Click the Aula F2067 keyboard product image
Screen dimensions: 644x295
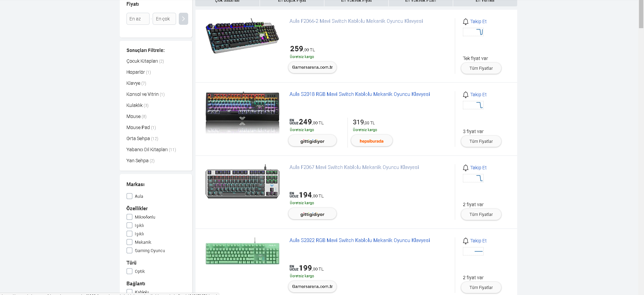click(242, 182)
